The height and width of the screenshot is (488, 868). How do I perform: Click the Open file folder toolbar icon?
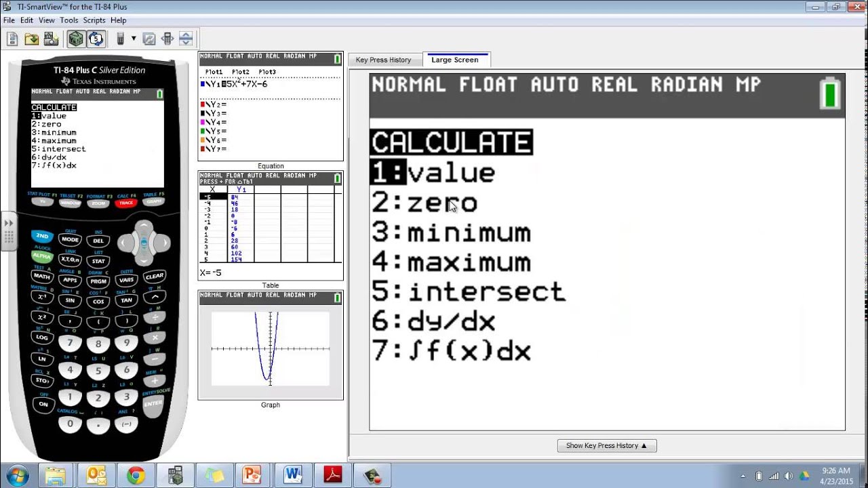click(x=32, y=39)
